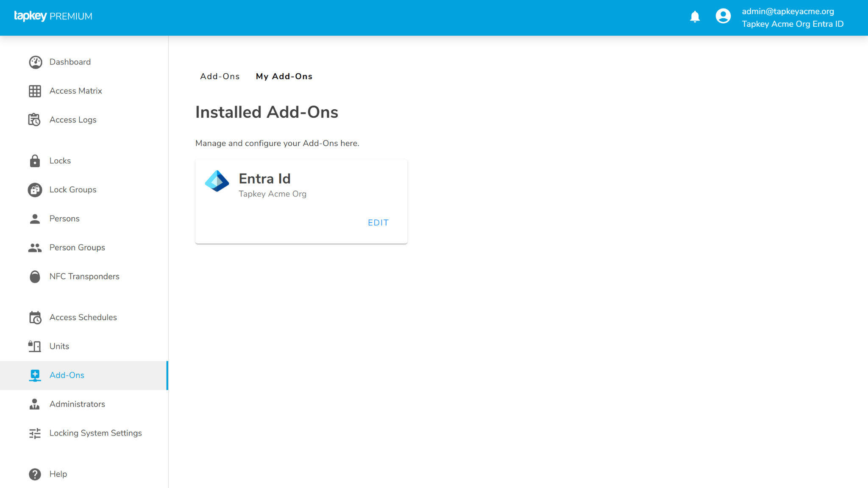Image resolution: width=868 pixels, height=488 pixels.
Task: Click the Units door icon
Action: 35,347
